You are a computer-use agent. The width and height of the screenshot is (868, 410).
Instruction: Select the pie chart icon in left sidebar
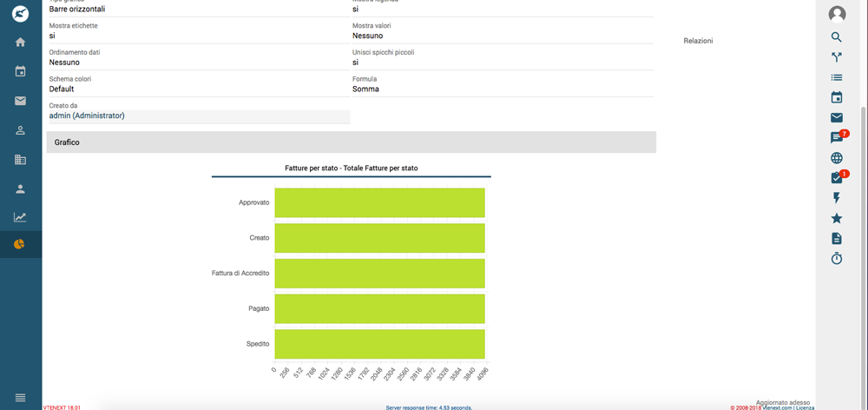[x=21, y=244]
